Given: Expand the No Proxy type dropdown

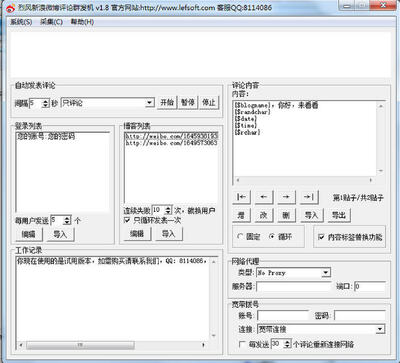Looking at the screenshot, I should [x=326, y=273].
